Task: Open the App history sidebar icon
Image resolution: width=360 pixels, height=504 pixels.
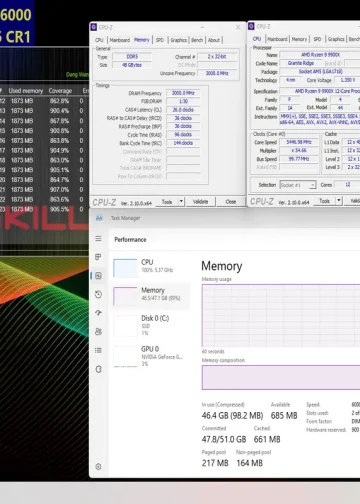Action: (98, 294)
